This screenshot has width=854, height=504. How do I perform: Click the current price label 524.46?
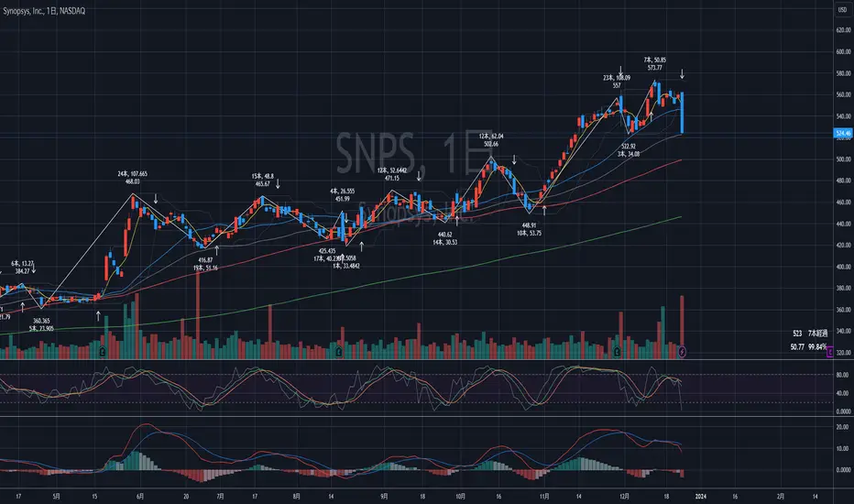tap(843, 133)
